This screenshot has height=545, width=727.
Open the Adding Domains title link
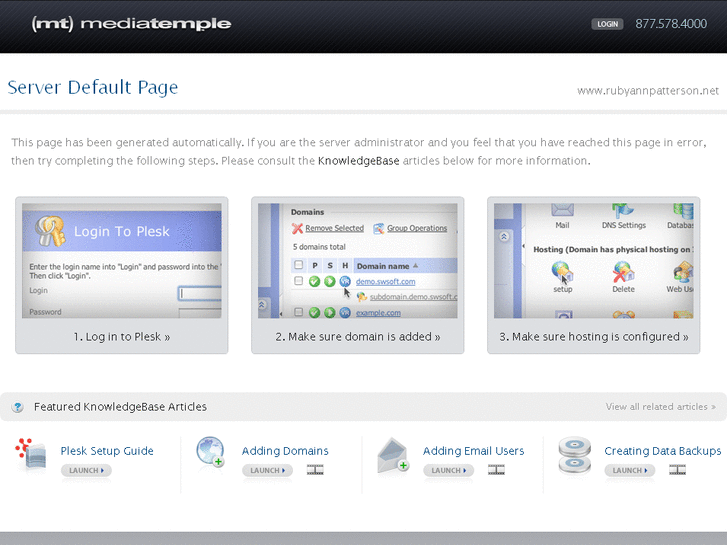[285, 451]
